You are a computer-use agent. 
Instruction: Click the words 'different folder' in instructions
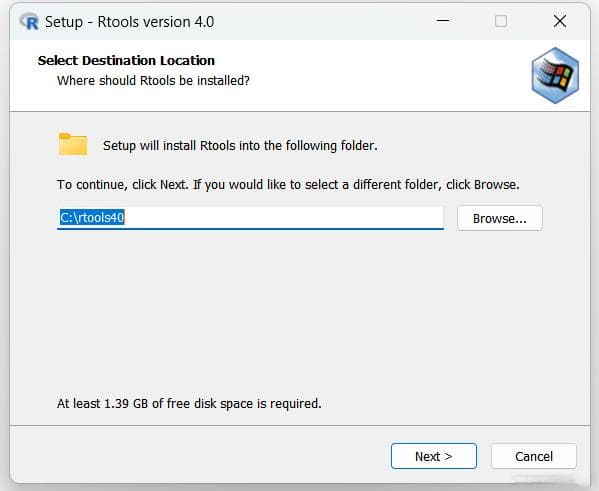[397, 185]
